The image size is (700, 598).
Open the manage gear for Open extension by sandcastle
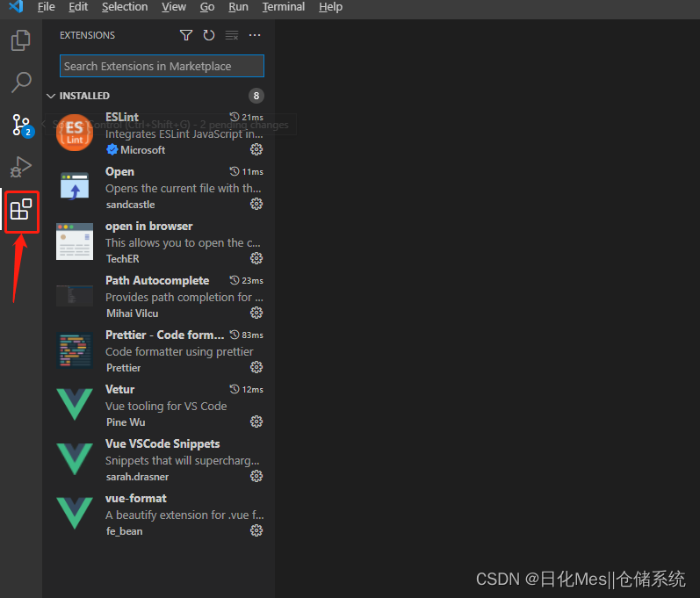256,204
